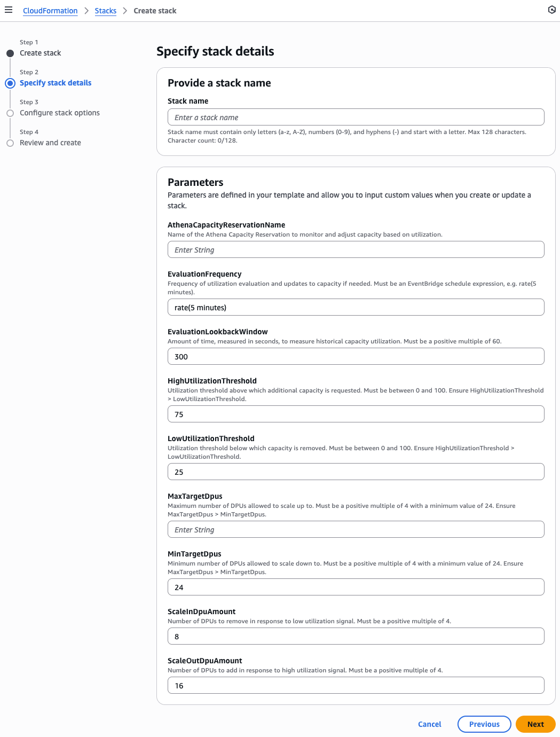Cancel the stack creation
Viewport: 560px width, 737px height.
429,724
